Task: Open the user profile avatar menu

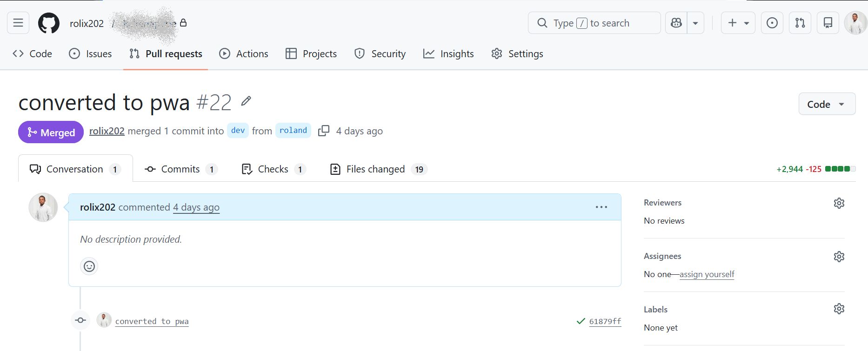Action: tap(855, 23)
